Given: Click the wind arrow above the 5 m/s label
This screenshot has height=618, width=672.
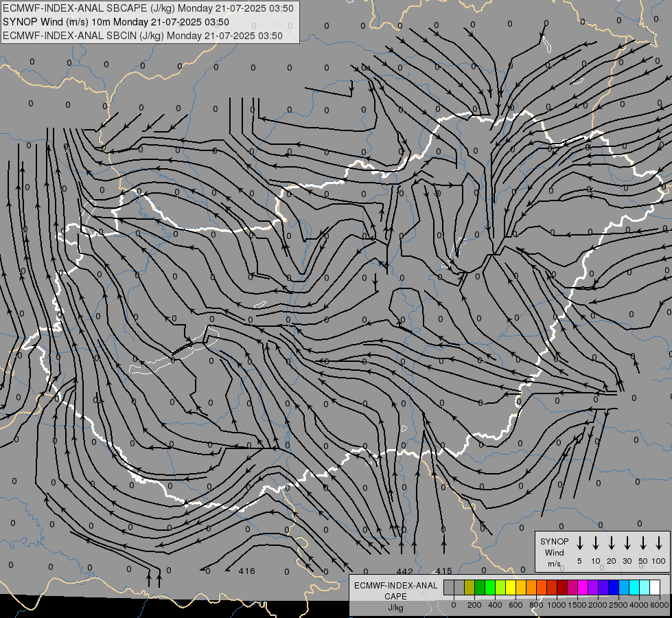Looking at the screenshot, I should [579, 542].
